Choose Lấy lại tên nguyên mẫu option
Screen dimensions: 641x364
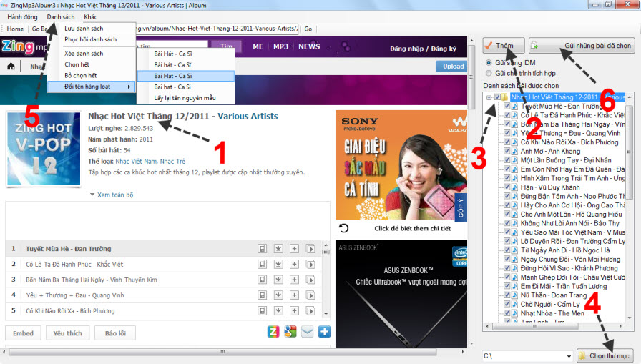tap(185, 98)
